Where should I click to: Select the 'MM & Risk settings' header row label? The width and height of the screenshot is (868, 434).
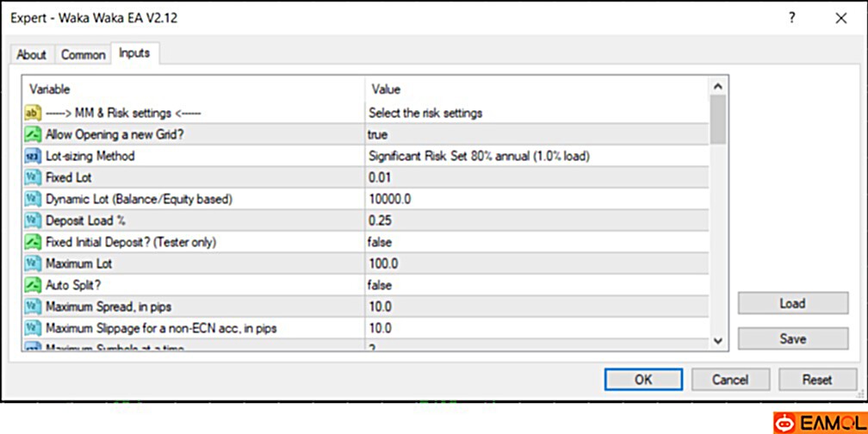point(123,113)
